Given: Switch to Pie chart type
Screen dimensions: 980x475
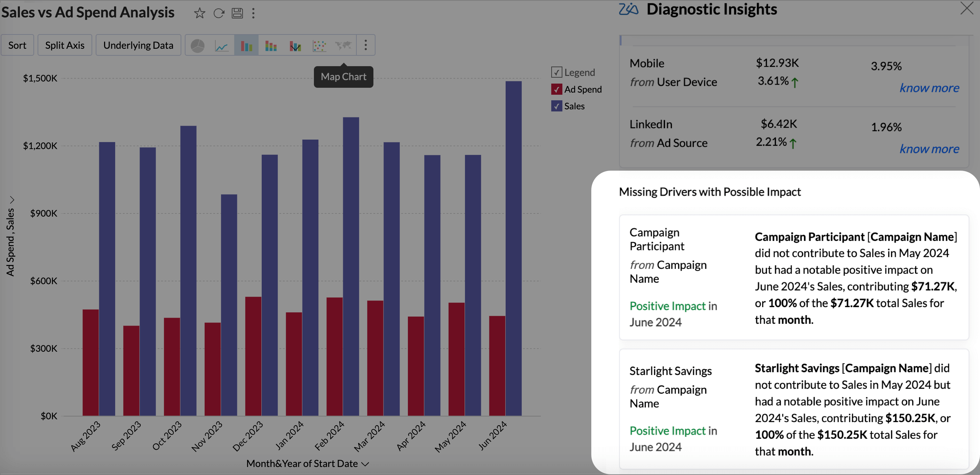Looking at the screenshot, I should [x=197, y=46].
